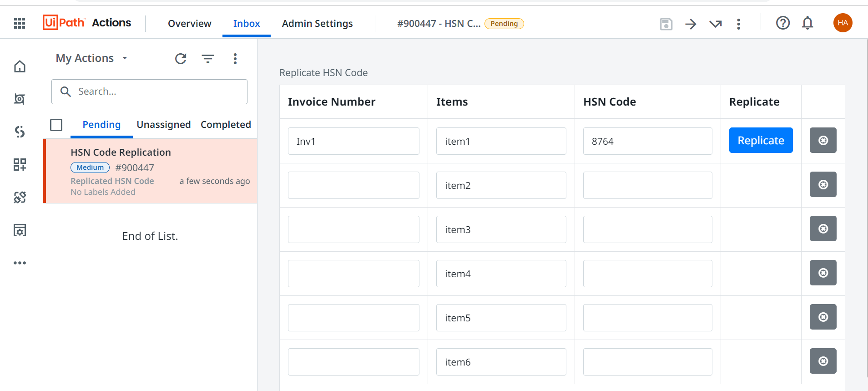The width and height of the screenshot is (868, 391).
Task: Open the HA user avatar menu
Action: pyautogui.click(x=843, y=23)
